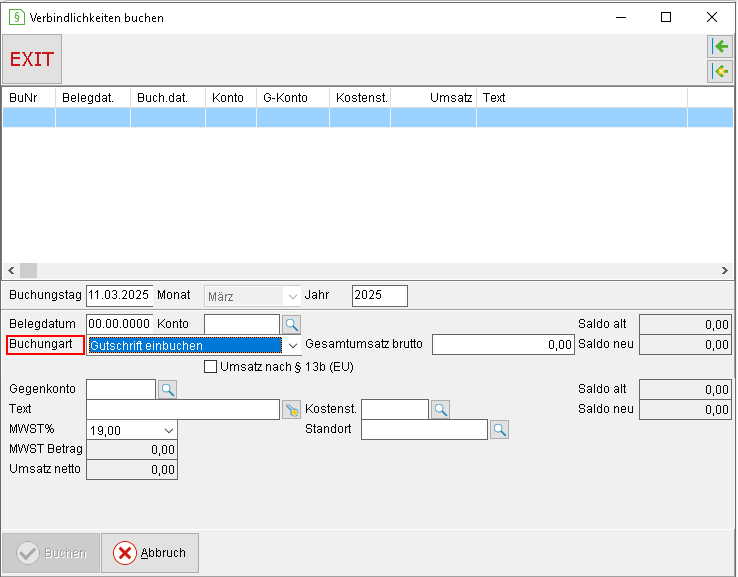Open the Standort search magnifier

499,430
